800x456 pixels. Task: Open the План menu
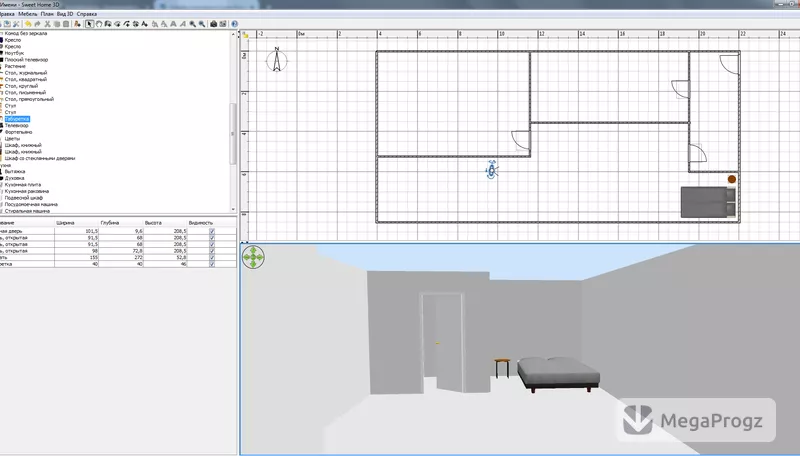[47, 14]
